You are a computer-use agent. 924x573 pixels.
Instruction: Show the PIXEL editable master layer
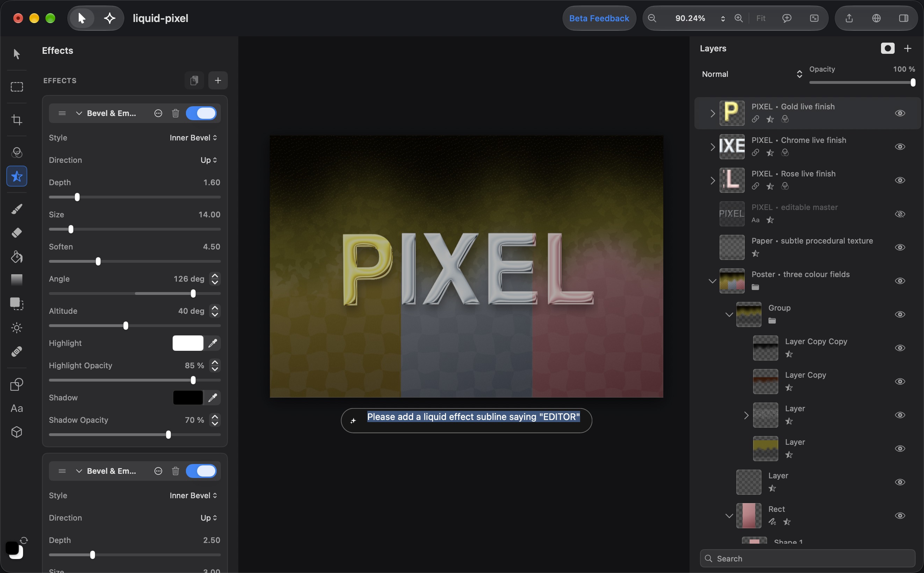pyautogui.click(x=900, y=214)
